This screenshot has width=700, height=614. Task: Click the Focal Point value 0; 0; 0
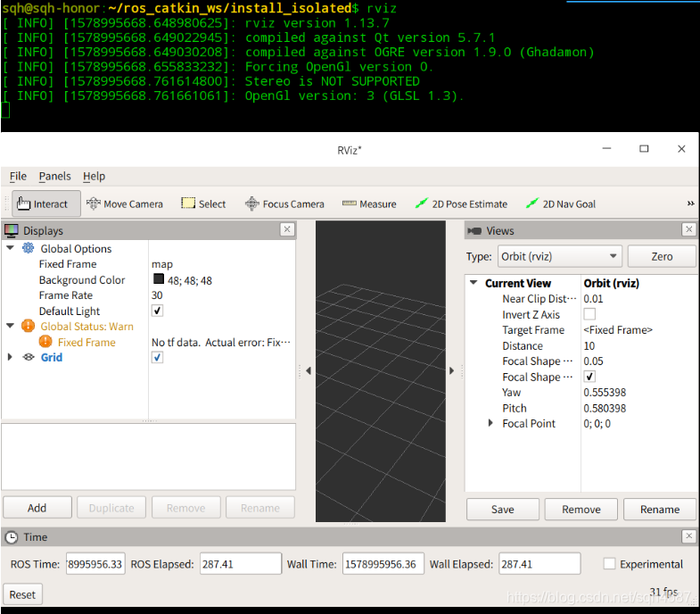click(x=597, y=423)
